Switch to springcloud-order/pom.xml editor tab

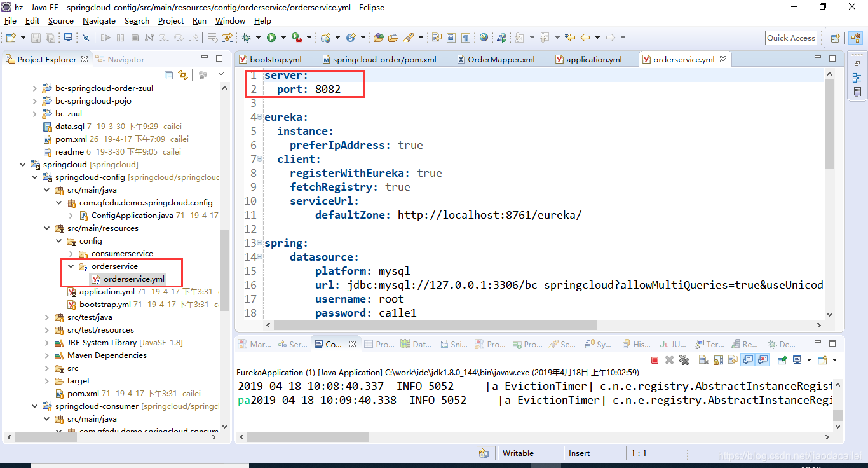click(379, 59)
